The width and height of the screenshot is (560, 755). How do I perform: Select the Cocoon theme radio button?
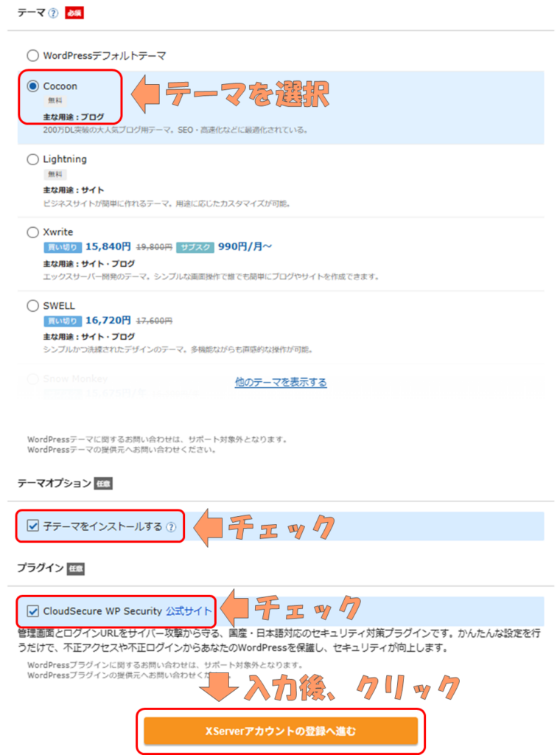(x=32, y=86)
